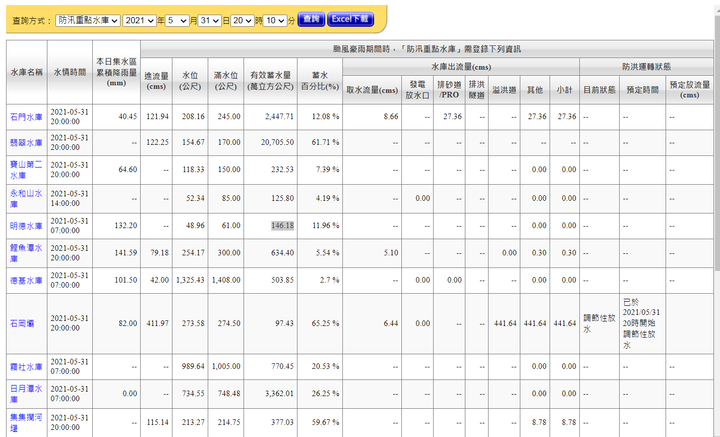The width and height of the screenshot is (720, 437).
Task: Open the 翡翠水庫 reservoir link
Action: [26, 143]
